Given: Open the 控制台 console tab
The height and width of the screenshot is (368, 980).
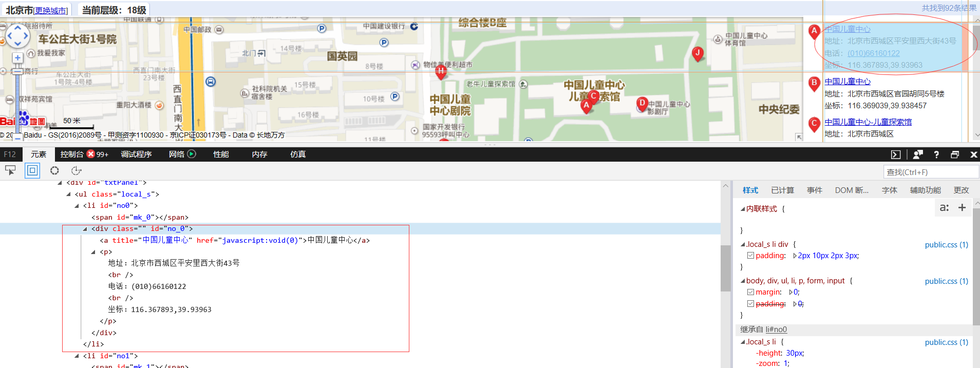Looking at the screenshot, I should pos(72,154).
